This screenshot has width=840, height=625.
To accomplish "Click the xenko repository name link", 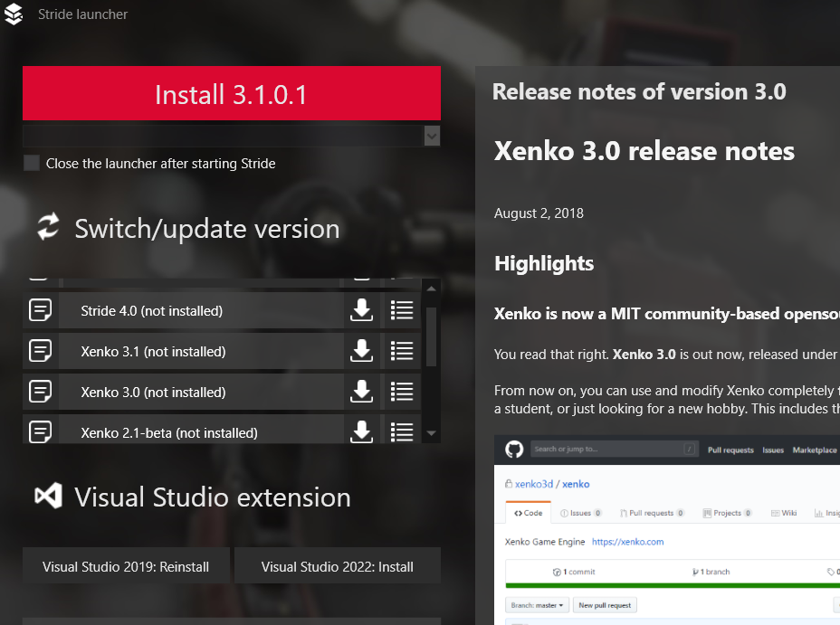I will coord(576,484).
